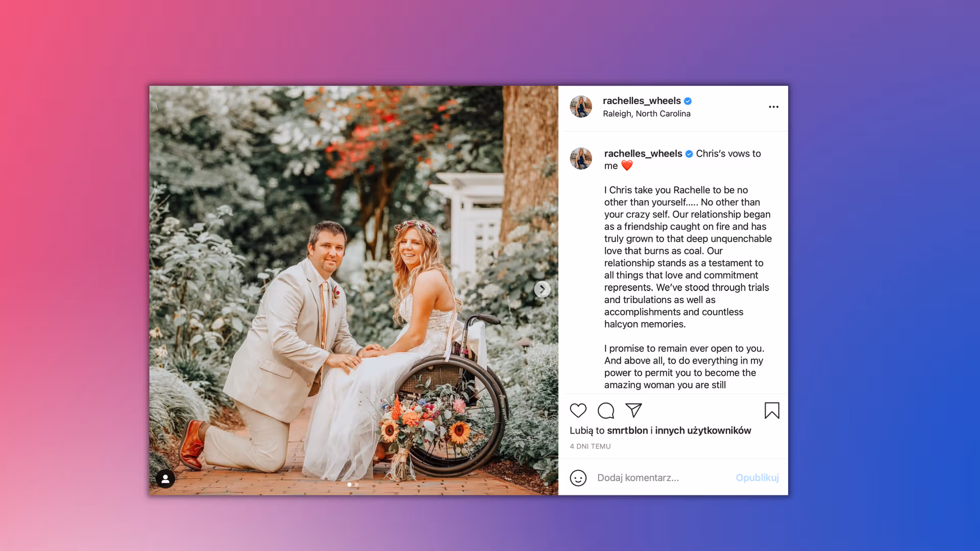This screenshot has height=551, width=980.
Task: Open comments with the speech bubble icon
Action: point(606,411)
